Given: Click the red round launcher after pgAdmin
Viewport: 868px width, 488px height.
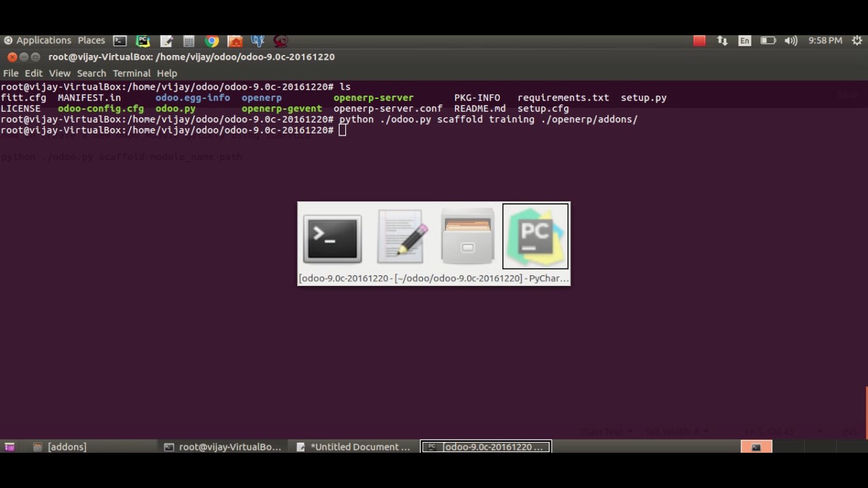Looking at the screenshot, I should click(281, 41).
